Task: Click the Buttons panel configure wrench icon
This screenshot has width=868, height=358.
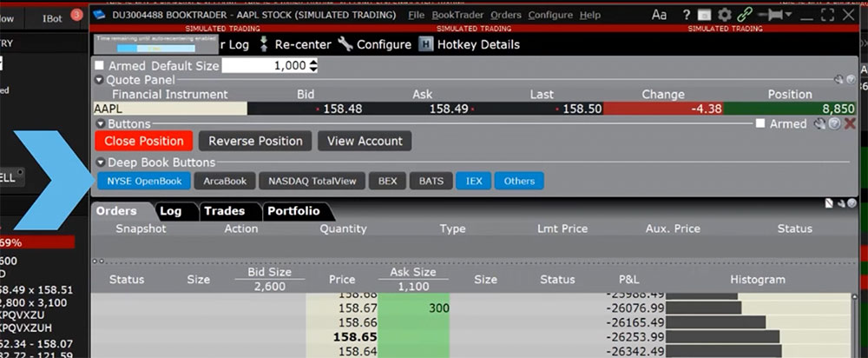Action: click(x=820, y=123)
